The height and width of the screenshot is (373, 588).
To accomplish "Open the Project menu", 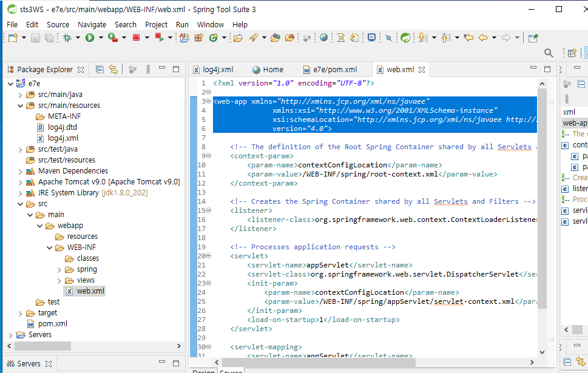I will pyautogui.click(x=156, y=24).
